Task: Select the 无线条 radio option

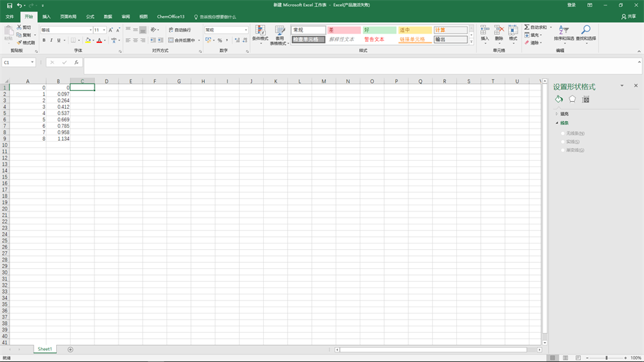Action: click(563, 133)
